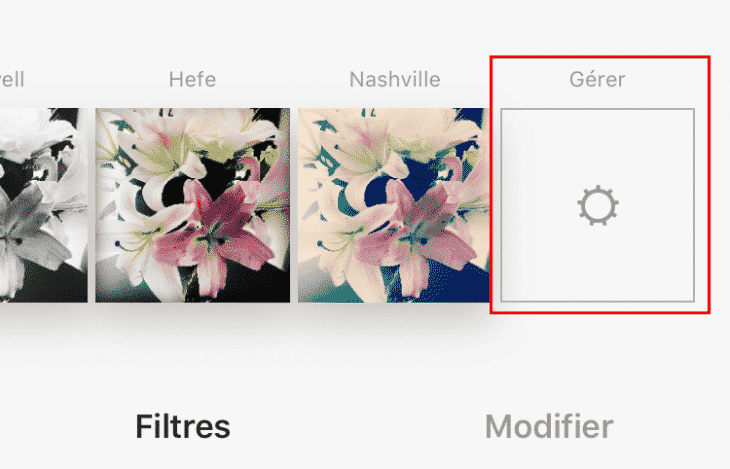Choose the black-and-white filter thumbnail
730x469 pixels.
point(43,205)
